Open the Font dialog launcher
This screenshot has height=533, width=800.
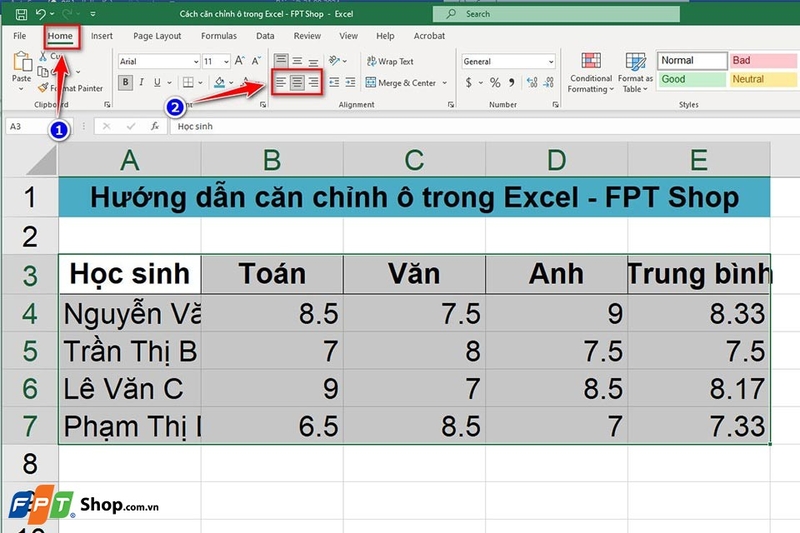[x=263, y=105]
